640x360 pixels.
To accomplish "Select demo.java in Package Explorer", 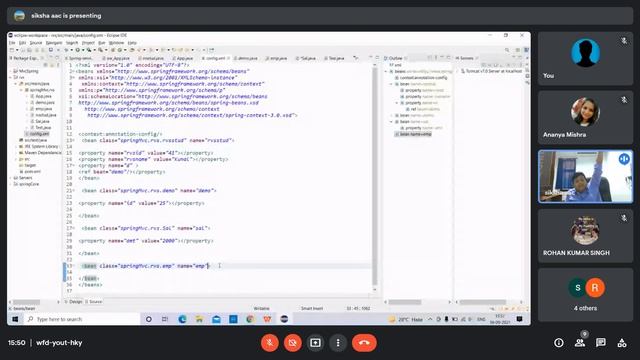I will pos(44,102).
